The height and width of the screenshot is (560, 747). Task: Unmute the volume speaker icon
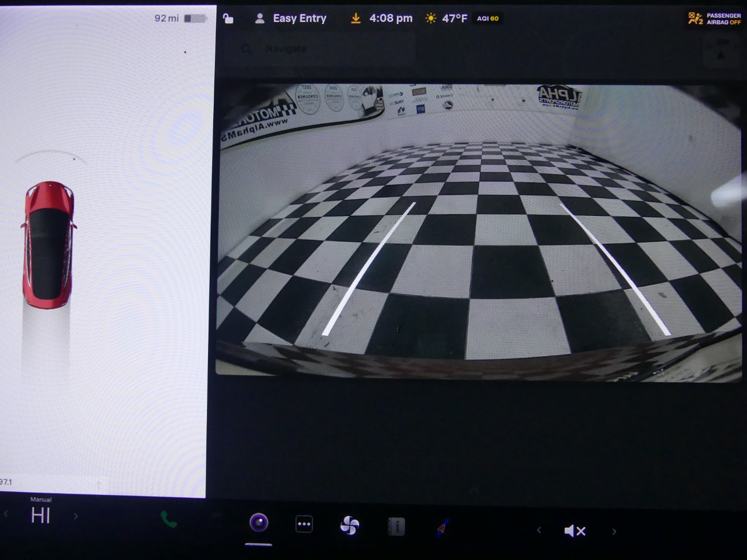(575, 531)
